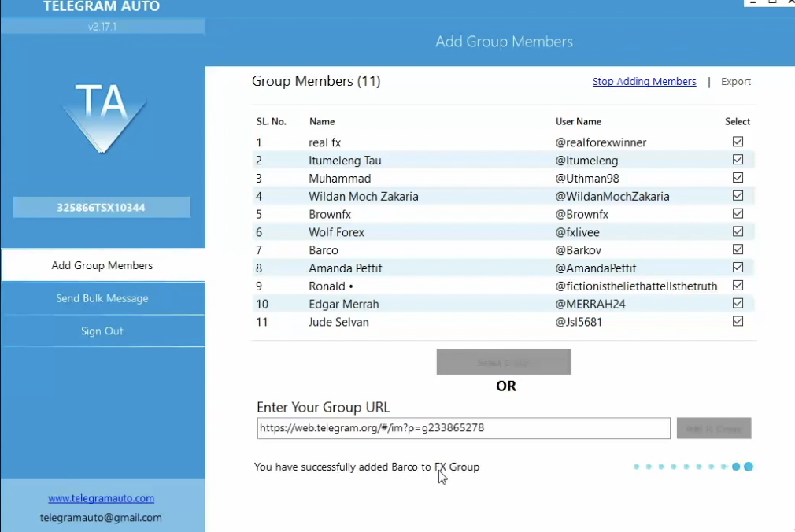Toggle checkbox in the Ronald row

(x=738, y=286)
